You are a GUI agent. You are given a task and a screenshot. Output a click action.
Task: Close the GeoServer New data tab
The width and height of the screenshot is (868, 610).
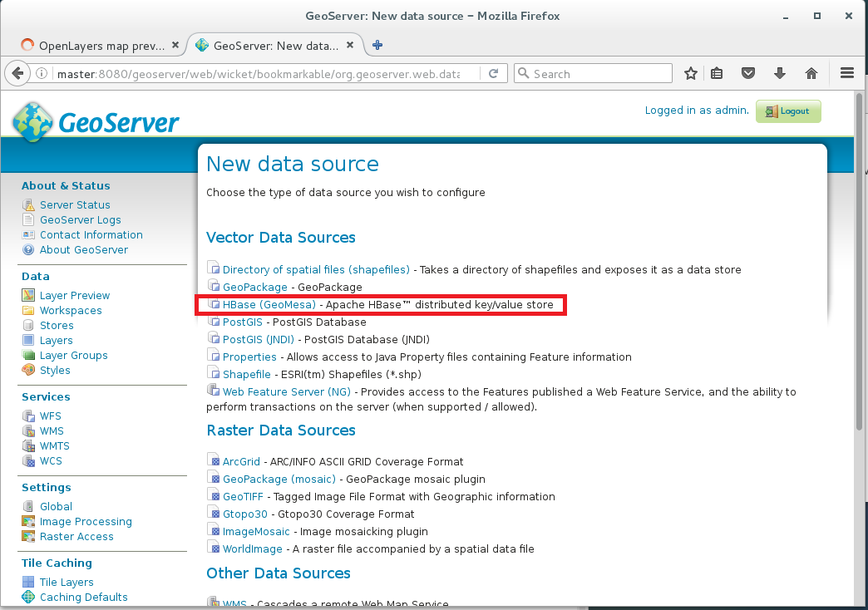[350, 46]
